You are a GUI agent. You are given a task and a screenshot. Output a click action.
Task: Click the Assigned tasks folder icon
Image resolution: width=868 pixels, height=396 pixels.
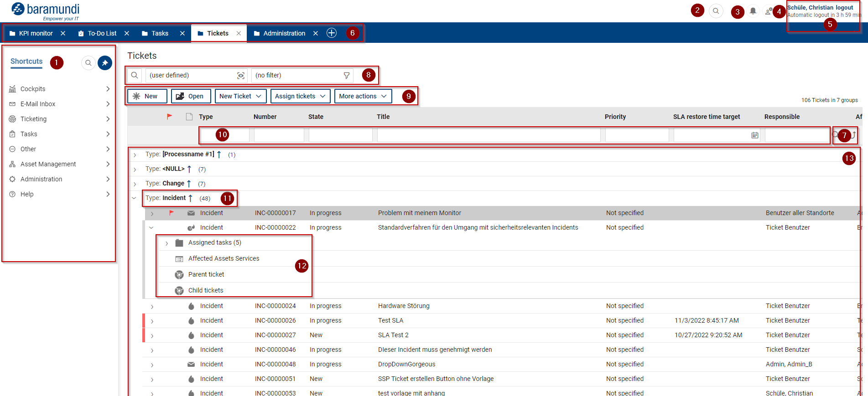179,243
